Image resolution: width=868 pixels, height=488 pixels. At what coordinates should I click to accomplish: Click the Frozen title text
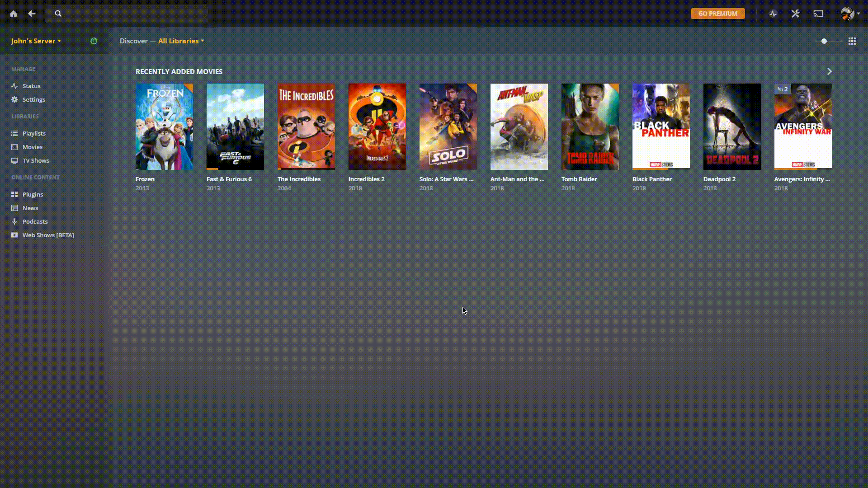tap(145, 179)
